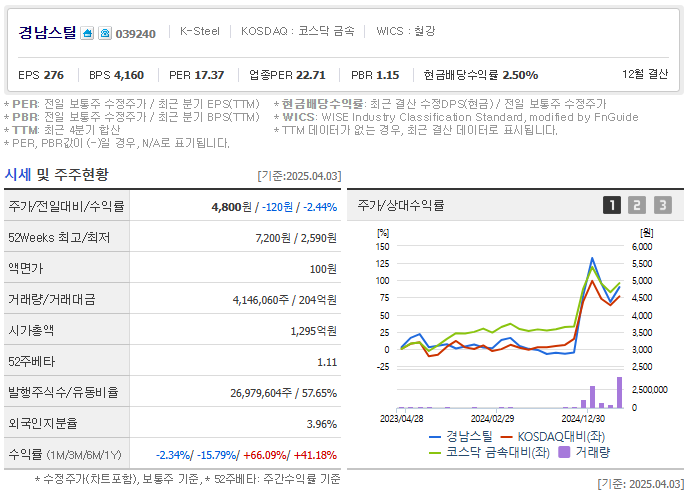
Task: Select the WICS footnote explanation line
Action: [x=456, y=117]
